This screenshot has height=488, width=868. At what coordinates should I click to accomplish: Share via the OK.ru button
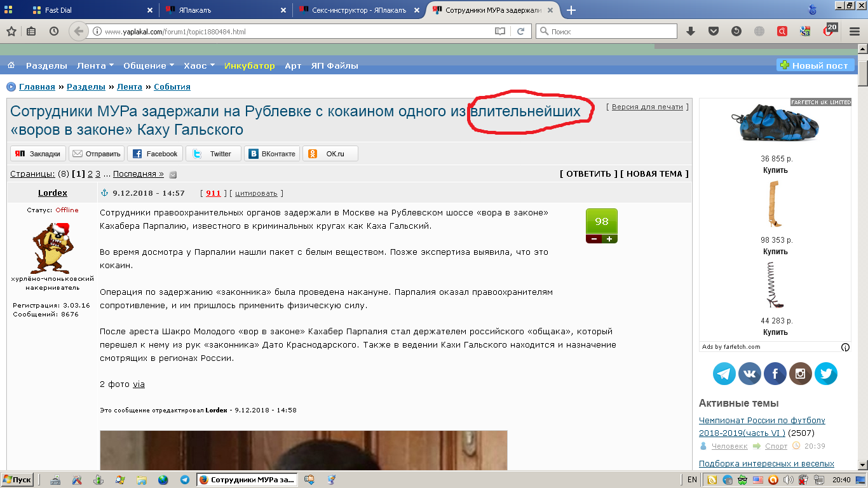[x=330, y=154]
